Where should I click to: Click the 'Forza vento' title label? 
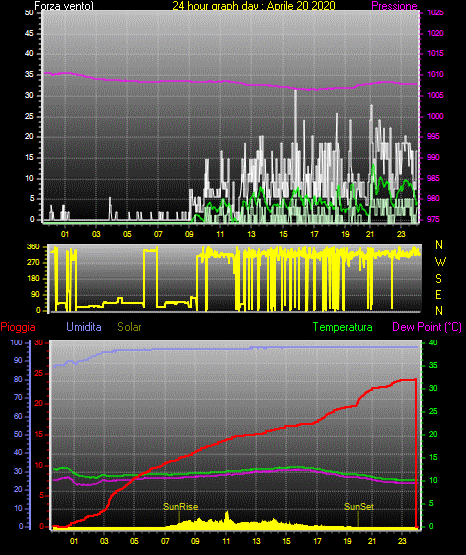(x=63, y=6)
